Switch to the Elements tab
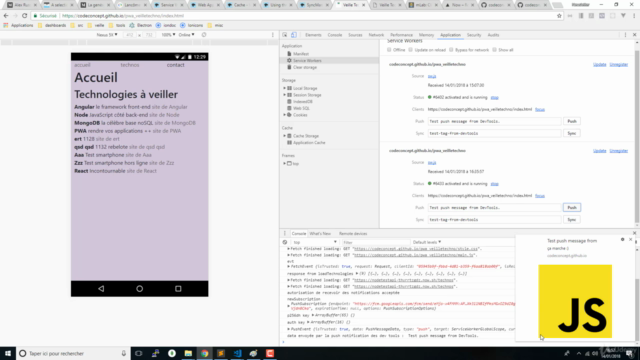The height and width of the screenshot is (360, 640). 313,35
